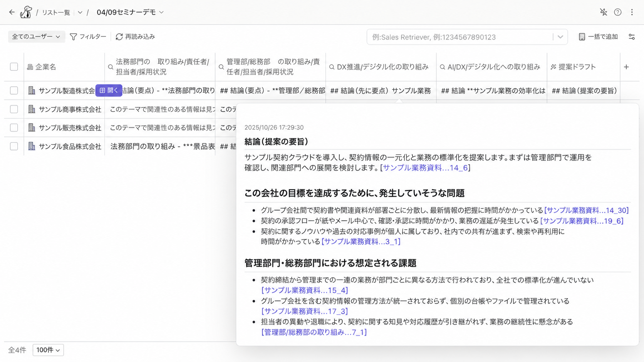This screenshot has height=362, width=644.
Task: Check the box for サンプル製造株式会社 row
Action: [x=14, y=90]
